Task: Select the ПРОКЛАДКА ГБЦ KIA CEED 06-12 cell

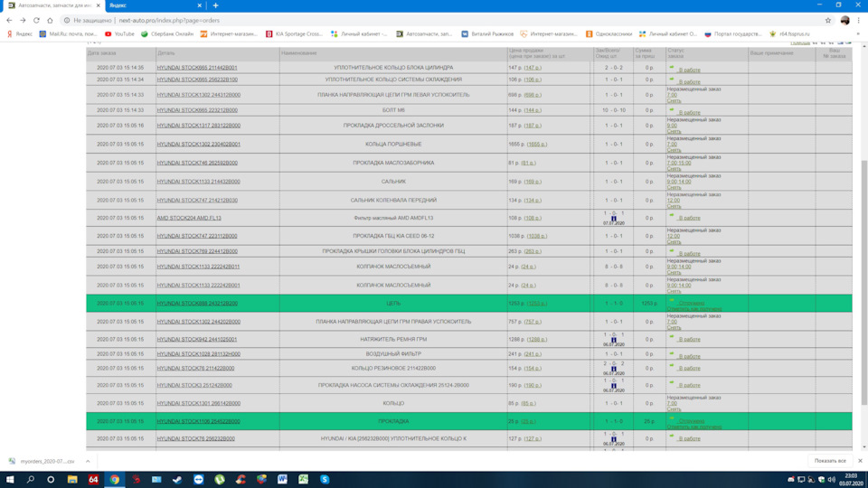Action: (x=393, y=236)
